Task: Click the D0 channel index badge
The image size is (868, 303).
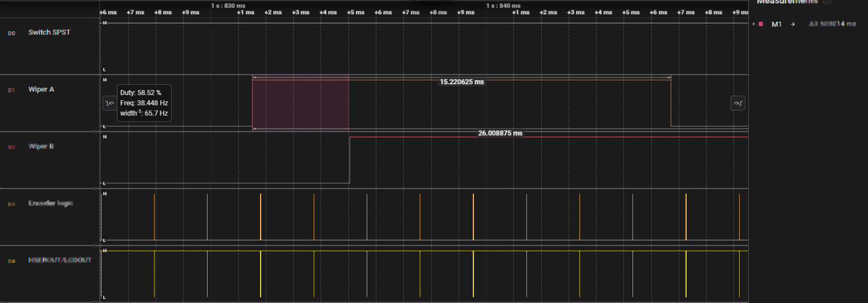Action: [11, 33]
